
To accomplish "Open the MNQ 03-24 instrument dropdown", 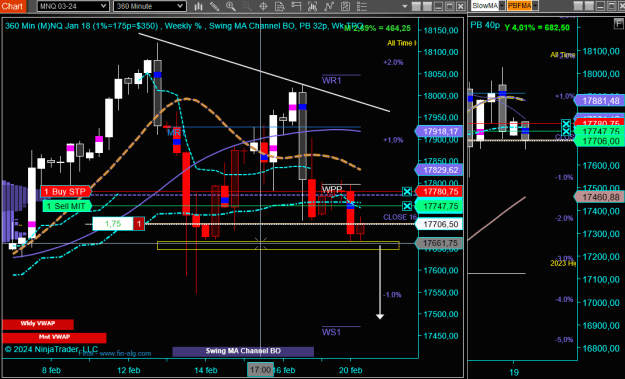I will 73,6.
